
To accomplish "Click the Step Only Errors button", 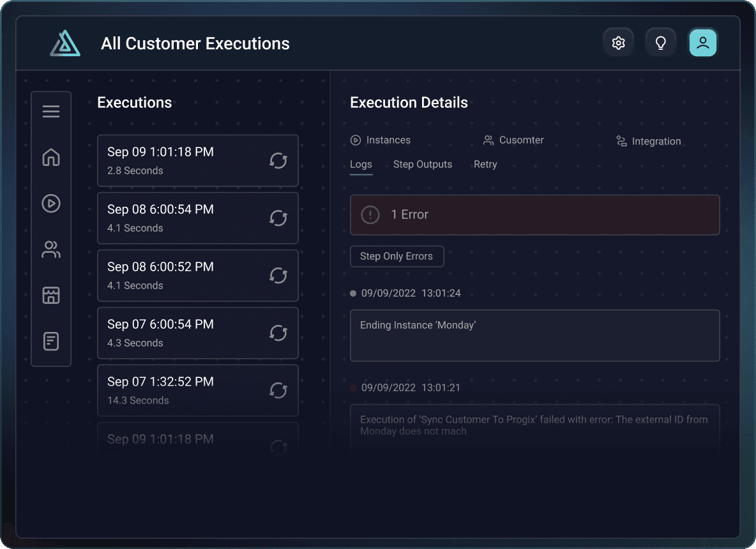I will pyautogui.click(x=397, y=256).
